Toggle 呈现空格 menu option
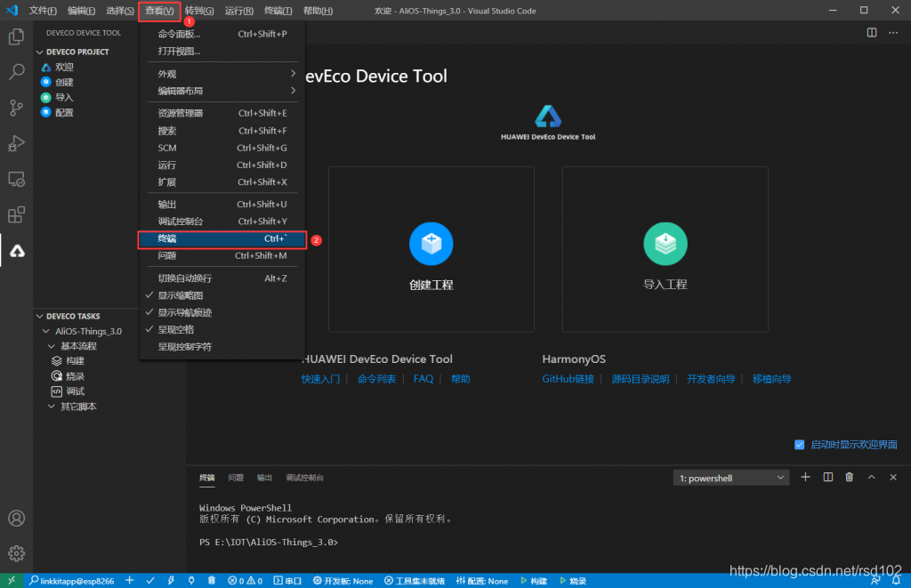 pos(222,329)
